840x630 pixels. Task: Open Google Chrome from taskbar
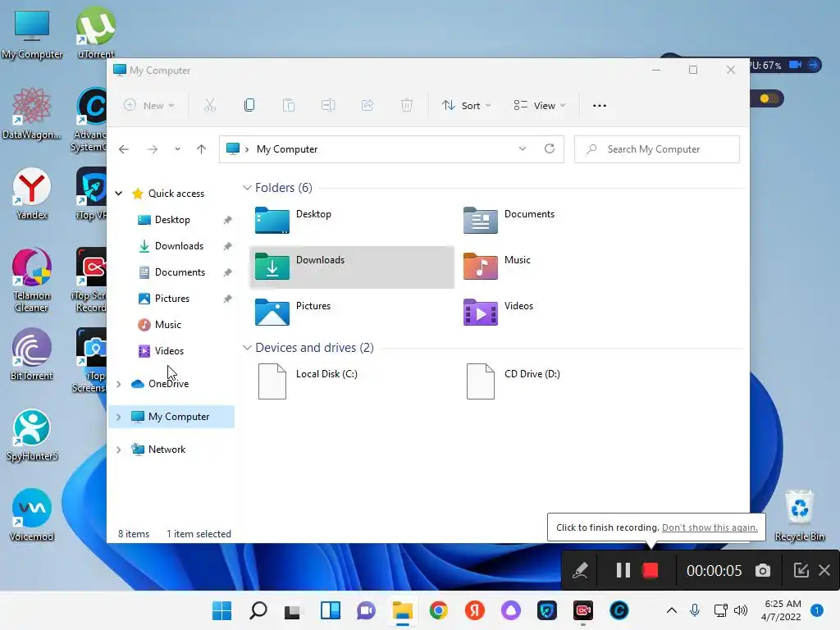click(439, 610)
